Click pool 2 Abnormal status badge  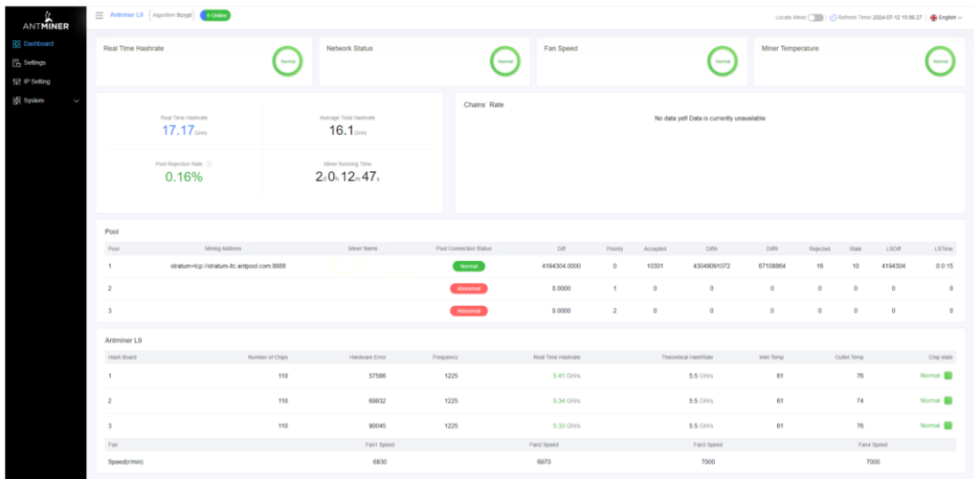pos(469,289)
